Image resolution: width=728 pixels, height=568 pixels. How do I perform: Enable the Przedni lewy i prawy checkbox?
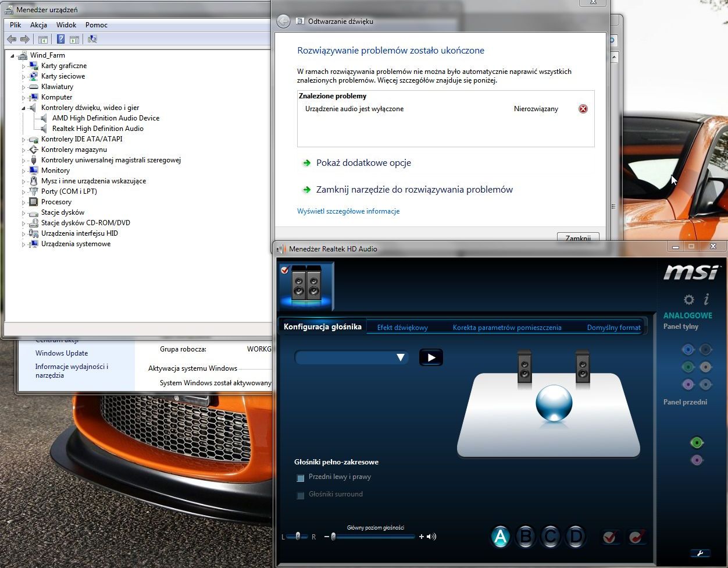[300, 478]
